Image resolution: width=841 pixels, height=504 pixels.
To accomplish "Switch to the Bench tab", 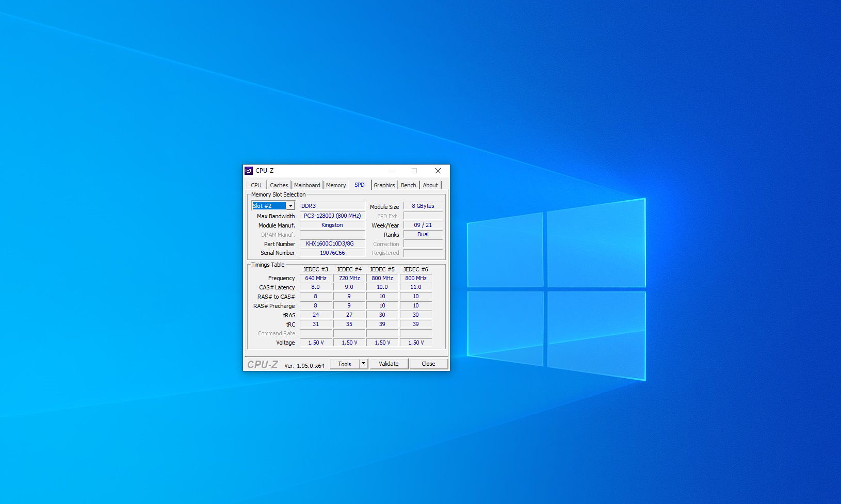I will (x=409, y=185).
